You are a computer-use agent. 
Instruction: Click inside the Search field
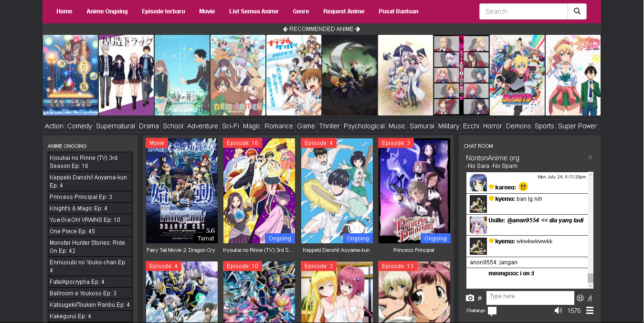pyautogui.click(x=524, y=11)
